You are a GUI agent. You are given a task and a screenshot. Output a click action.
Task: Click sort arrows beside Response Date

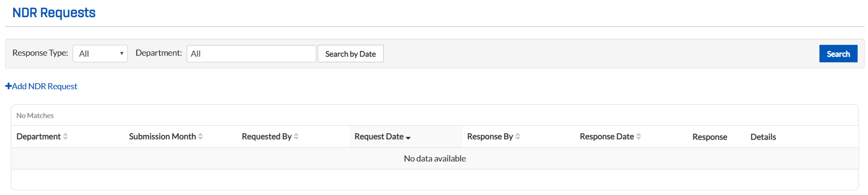point(638,136)
